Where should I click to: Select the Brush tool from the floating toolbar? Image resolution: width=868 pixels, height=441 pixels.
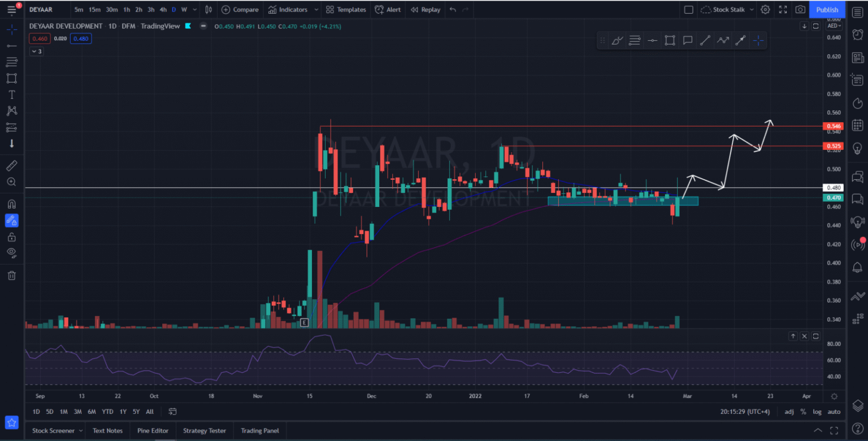tap(617, 40)
